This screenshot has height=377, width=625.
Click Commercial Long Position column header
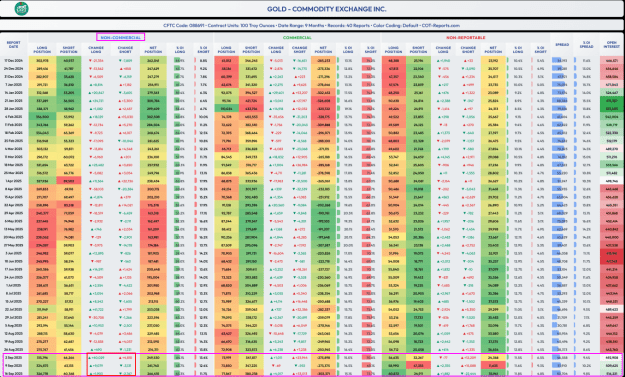coord(227,49)
